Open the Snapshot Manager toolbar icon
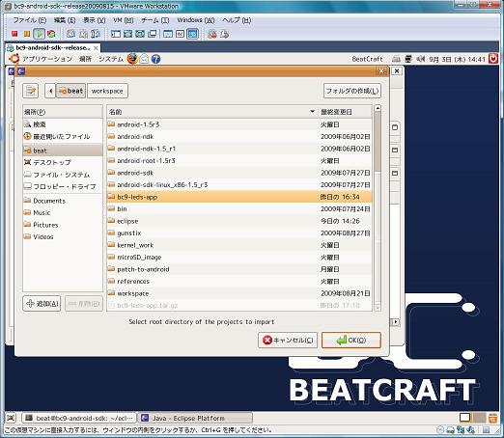 point(96,34)
